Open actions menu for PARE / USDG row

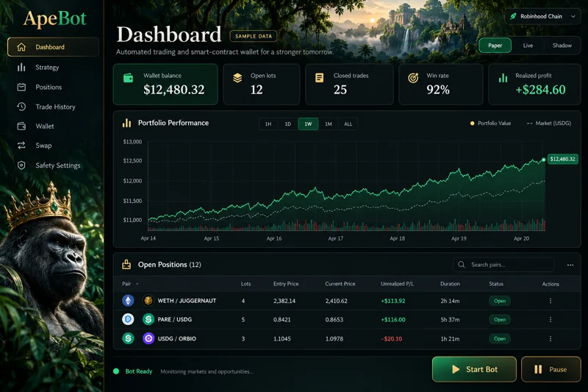[550, 320]
